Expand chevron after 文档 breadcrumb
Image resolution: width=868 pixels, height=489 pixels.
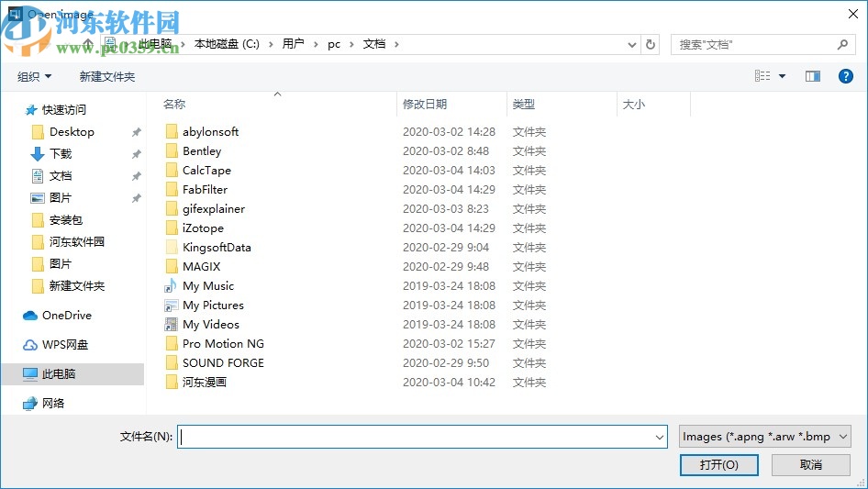pos(396,44)
